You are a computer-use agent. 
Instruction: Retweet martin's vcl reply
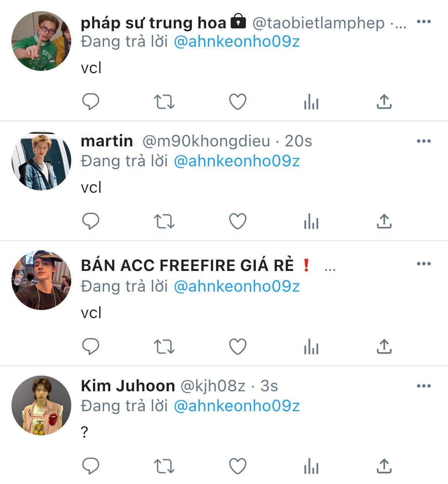[164, 221]
